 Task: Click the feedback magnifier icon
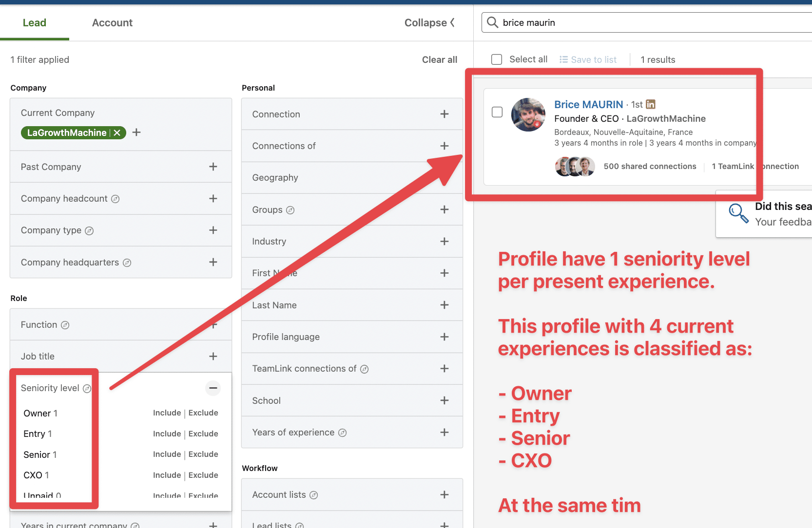[x=738, y=213]
